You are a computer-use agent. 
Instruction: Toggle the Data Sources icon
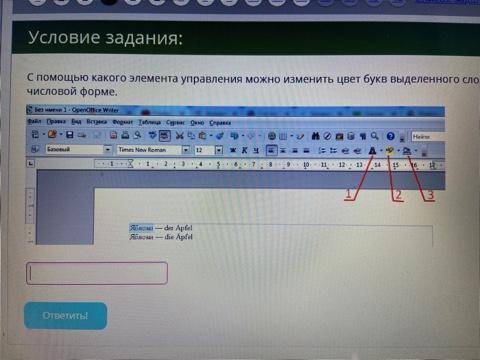point(351,136)
